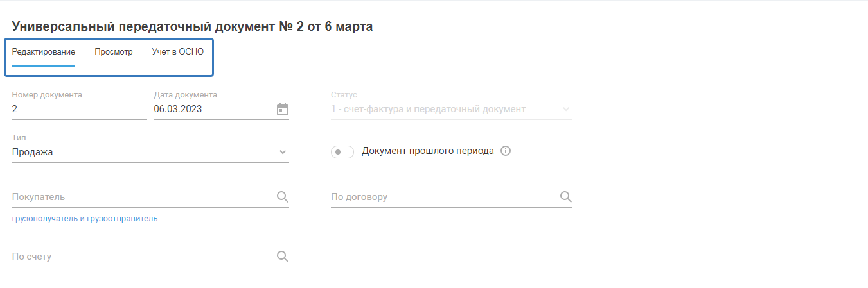Open the calendar date picker icon
868x288 pixels.
pyautogui.click(x=283, y=109)
